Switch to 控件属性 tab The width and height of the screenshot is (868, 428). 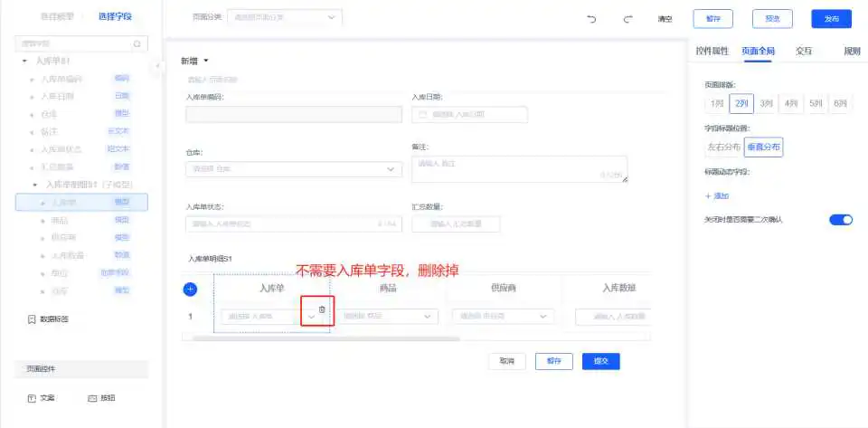point(712,51)
